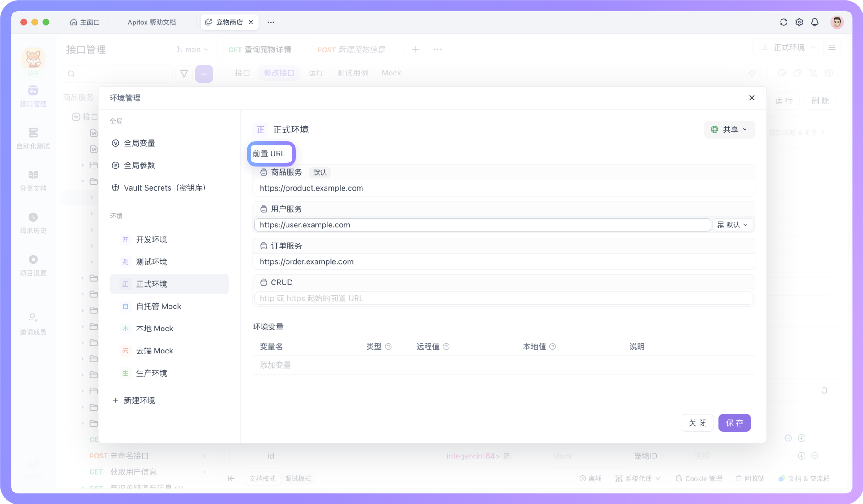Click the filter icon beside search
Screen dimensions: 863x504
pyautogui.click(x=184, y=74)
